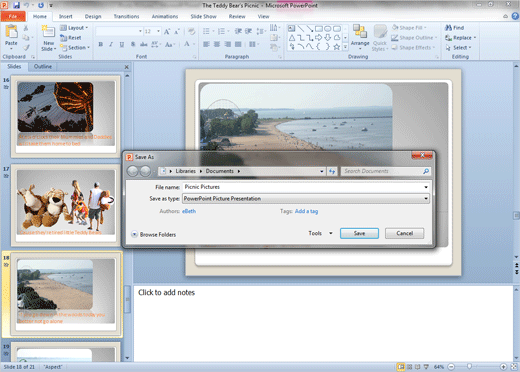The image size is (520, 372).
Task: Select the right arrow shape
Action: tap(319, 38)
